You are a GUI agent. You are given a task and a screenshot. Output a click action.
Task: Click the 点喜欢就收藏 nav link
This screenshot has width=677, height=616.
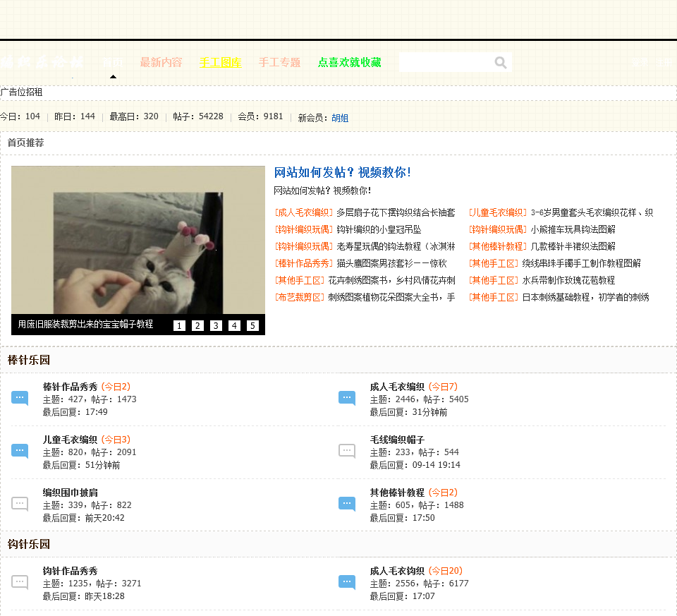[349, 63]
